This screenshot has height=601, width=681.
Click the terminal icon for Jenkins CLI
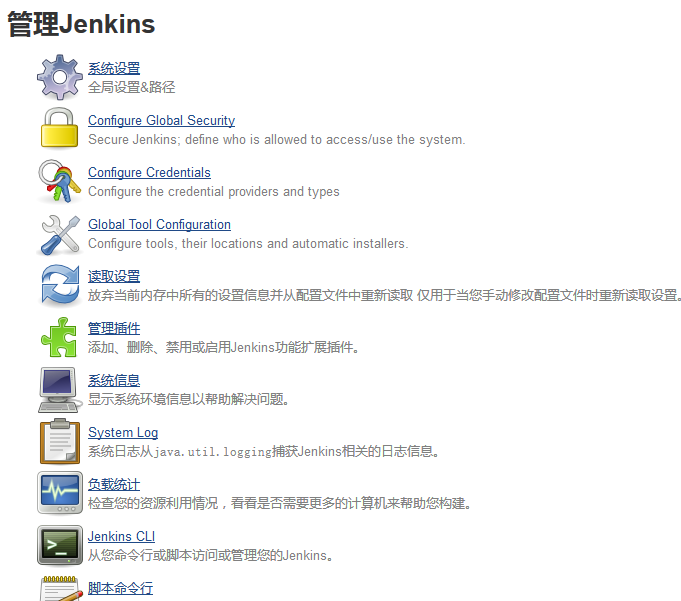tap(60, 545)
